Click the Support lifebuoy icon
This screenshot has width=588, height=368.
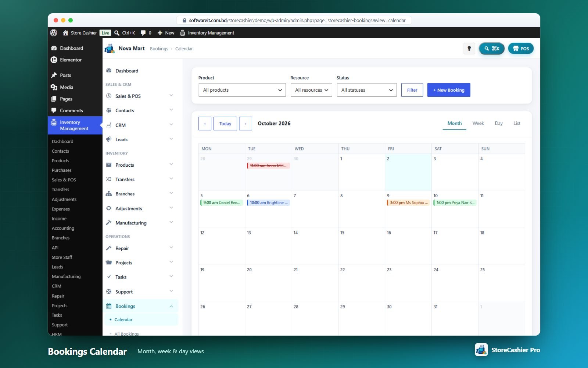(109, 291)
